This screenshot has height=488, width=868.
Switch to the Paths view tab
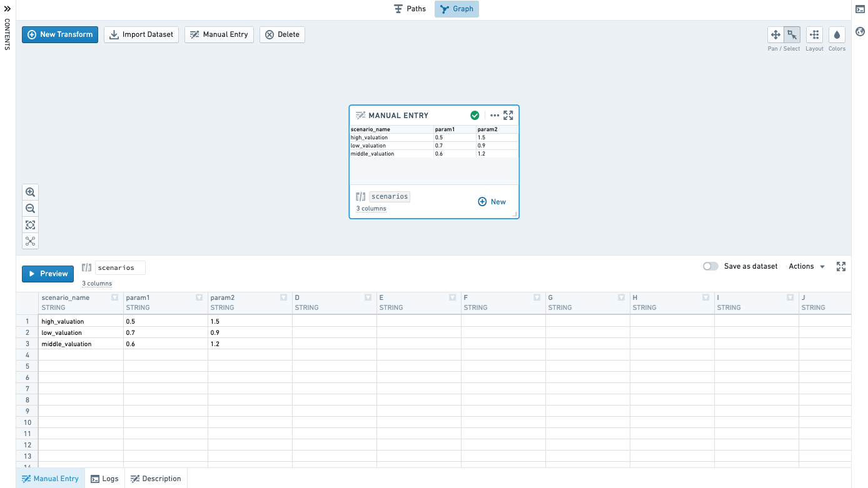click(x=410, y=9)
